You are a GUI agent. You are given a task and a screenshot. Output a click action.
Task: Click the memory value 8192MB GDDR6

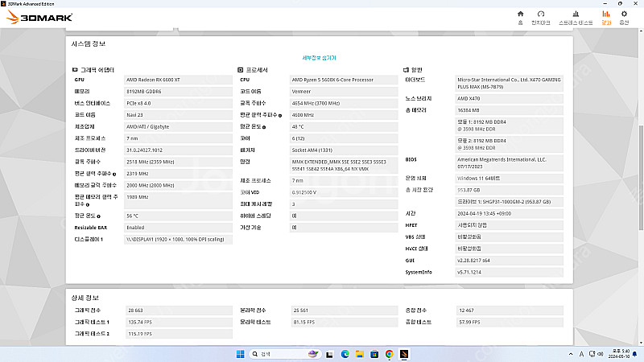(x=178, y=92)
